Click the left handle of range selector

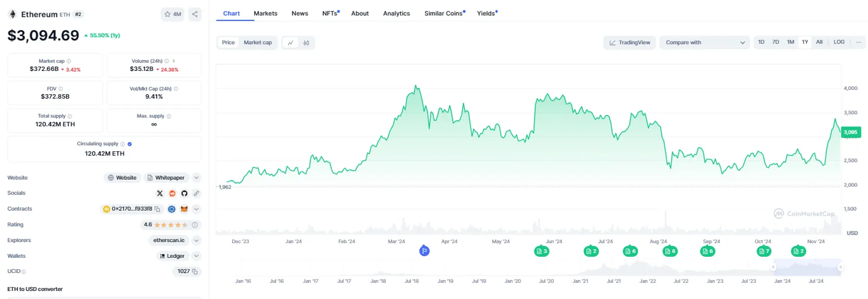click(773, 267)
